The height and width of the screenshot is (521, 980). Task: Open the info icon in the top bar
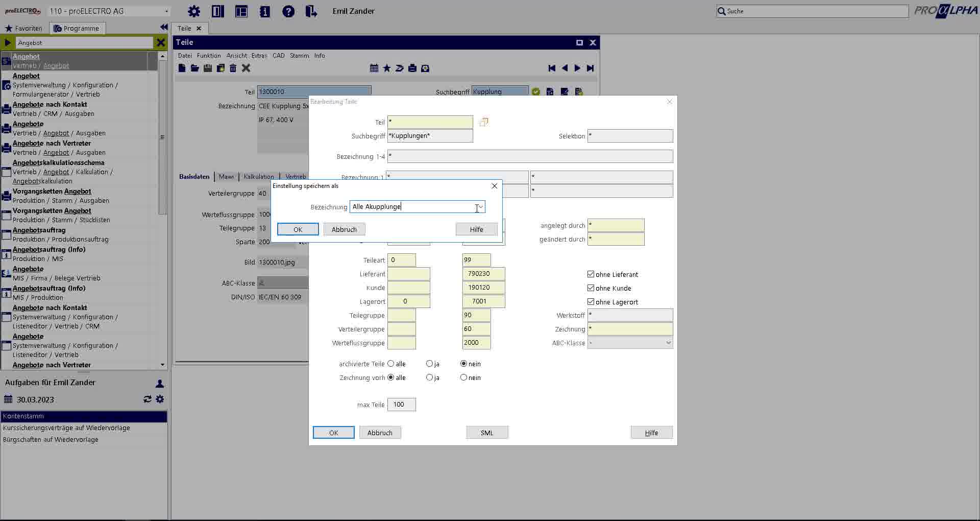point(265,11)
